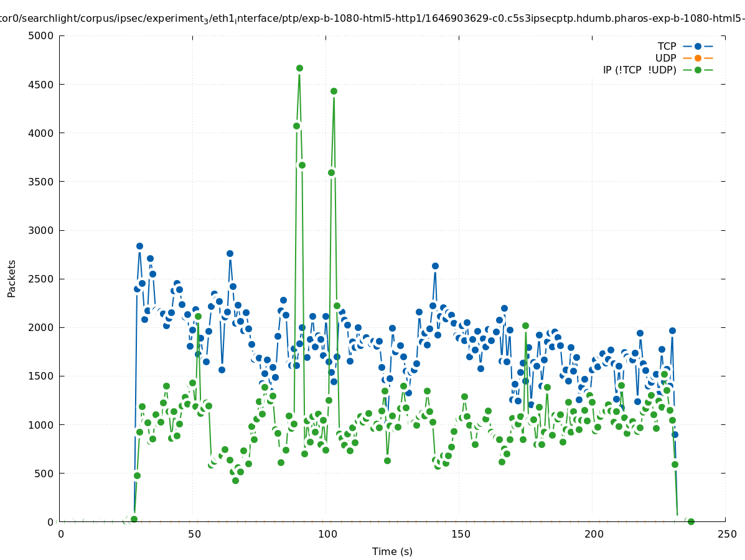
Task: Click the TCP peak point near time 140
Action: pyautogui.click(x=435, y=266)
